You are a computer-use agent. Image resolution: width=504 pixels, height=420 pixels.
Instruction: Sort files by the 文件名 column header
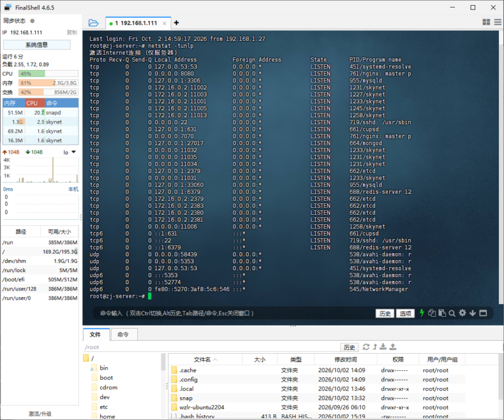coord(205,360)
